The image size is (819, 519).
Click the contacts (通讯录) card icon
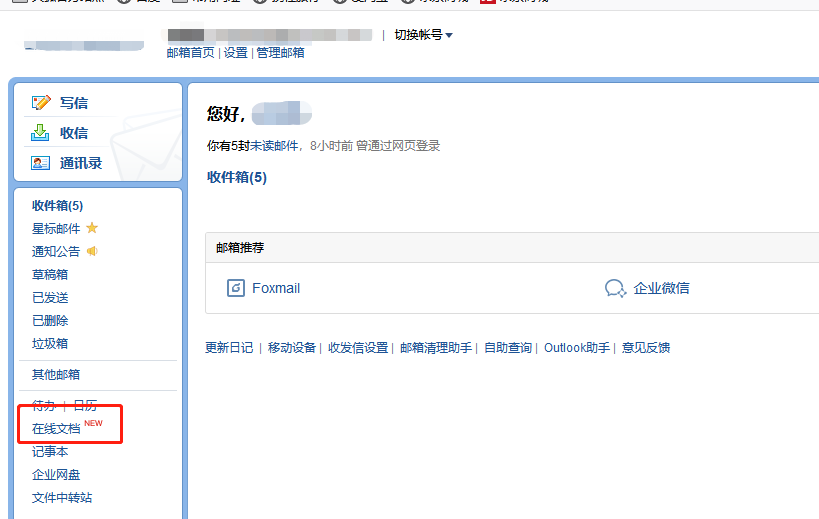coord(41,163)
